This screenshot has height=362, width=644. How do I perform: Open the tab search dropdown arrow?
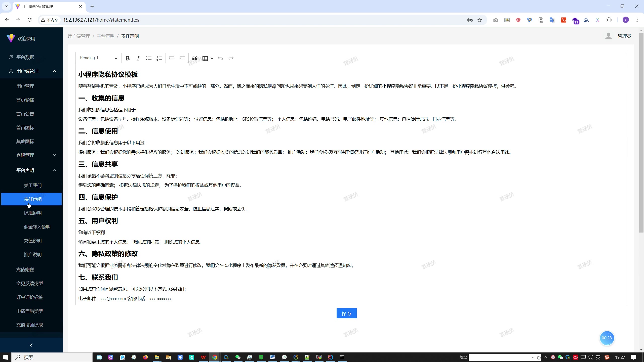(x=7, y=6)
